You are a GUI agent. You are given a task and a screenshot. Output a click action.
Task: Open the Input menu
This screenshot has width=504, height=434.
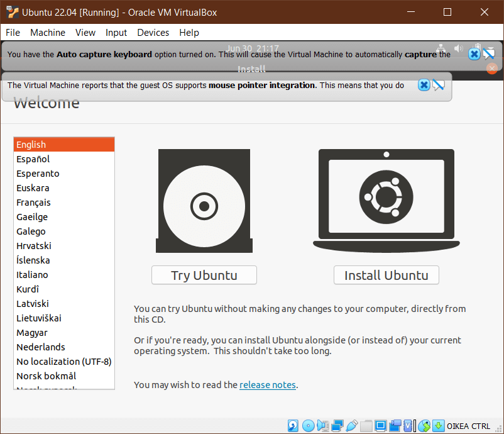pos(116,33)
